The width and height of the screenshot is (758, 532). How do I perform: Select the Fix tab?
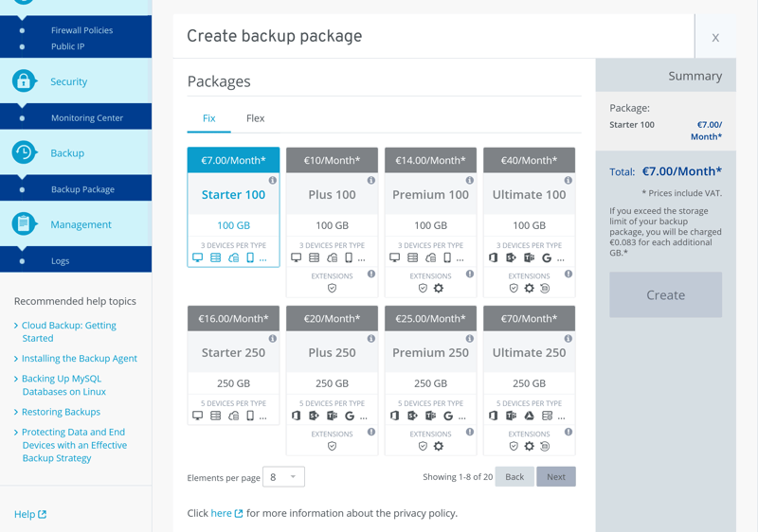coord(208,118)
